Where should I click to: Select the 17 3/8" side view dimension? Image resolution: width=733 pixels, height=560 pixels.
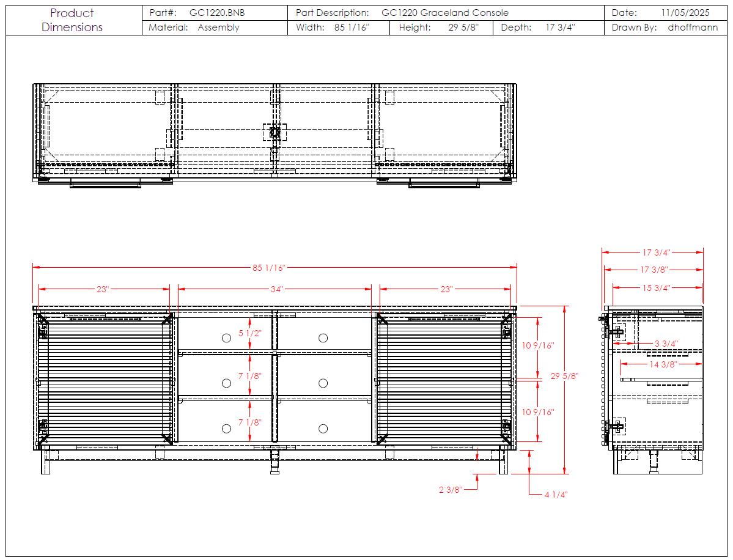click(655, 269)
